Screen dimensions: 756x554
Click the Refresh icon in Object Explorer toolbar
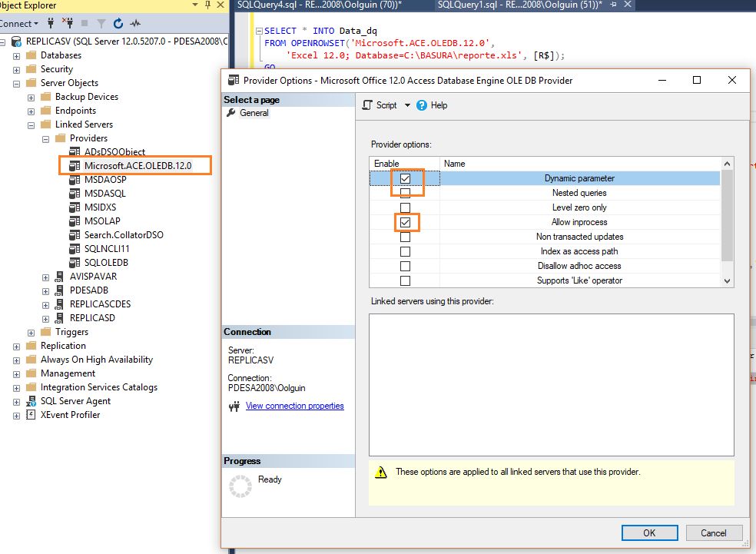(x=118, y=25)
